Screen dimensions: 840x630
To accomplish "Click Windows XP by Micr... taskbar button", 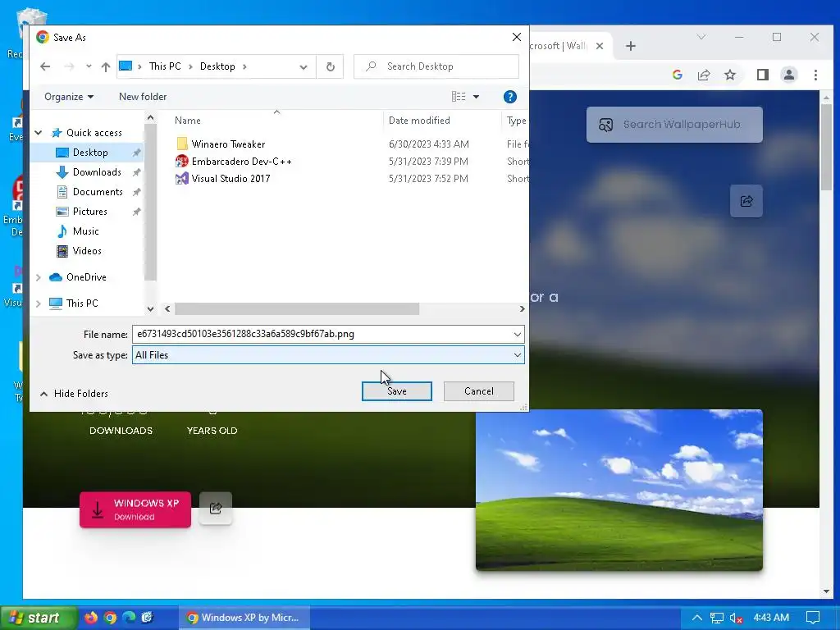I will click(x=243, y=618).
